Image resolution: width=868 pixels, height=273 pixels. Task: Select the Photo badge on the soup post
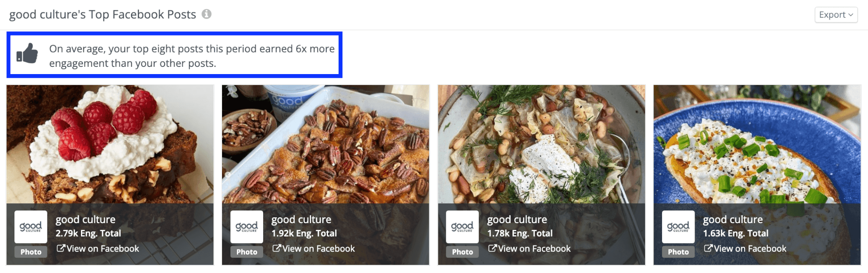click(x=462, y=252)
